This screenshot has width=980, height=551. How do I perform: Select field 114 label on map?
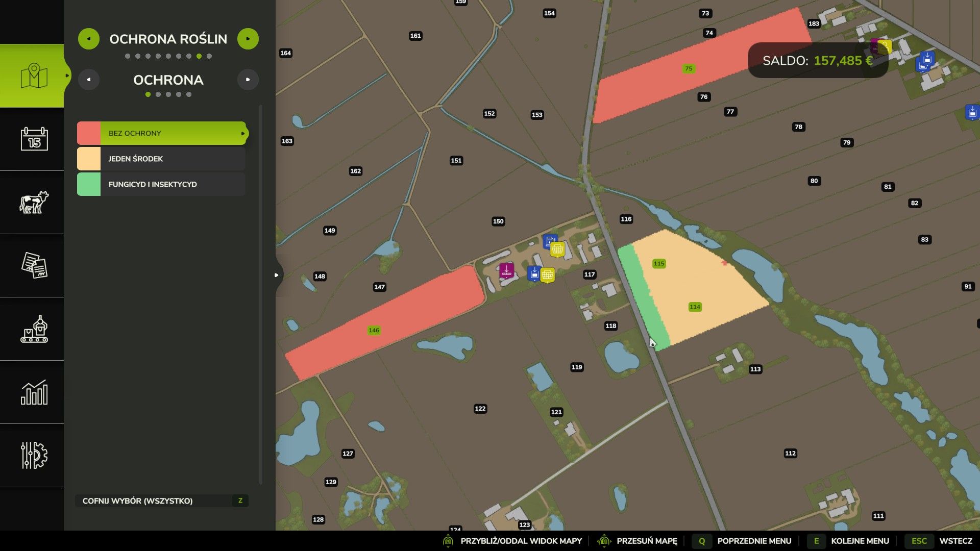(x=695, y=307)
